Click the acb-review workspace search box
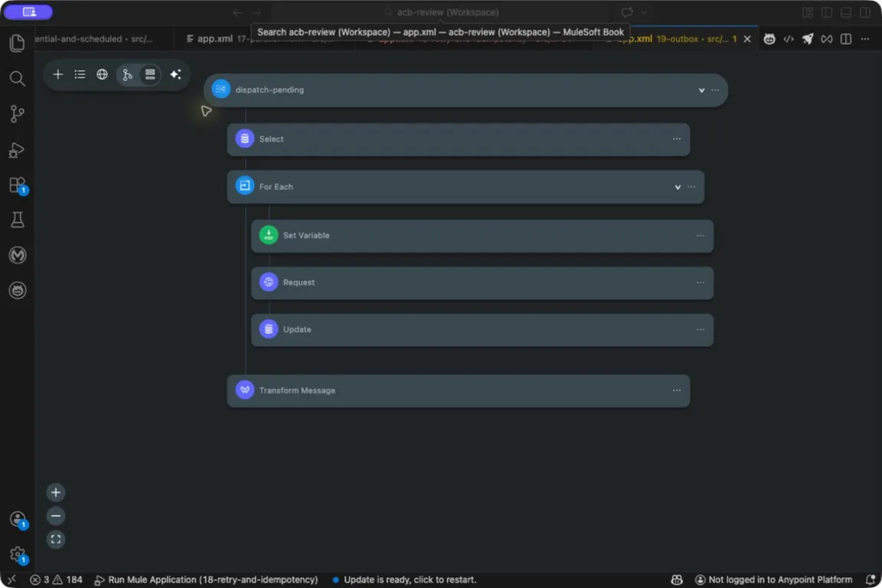The height and width of the screenshot is (588, 882). pyautogui.click(x=440, y=12)
